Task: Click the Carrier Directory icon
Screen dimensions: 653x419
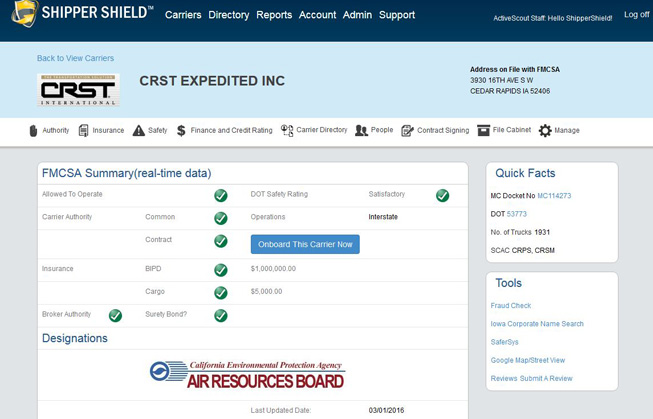Action: click(x=287, y=131)
